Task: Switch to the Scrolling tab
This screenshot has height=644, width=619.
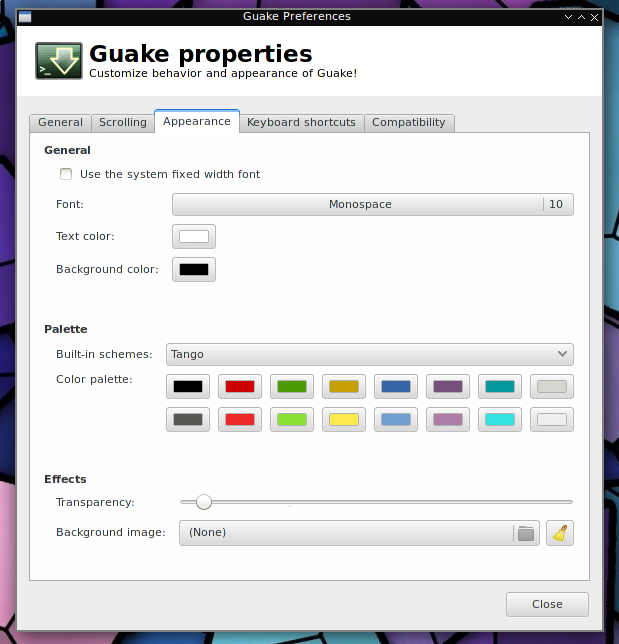Action: tap(123, 122)
